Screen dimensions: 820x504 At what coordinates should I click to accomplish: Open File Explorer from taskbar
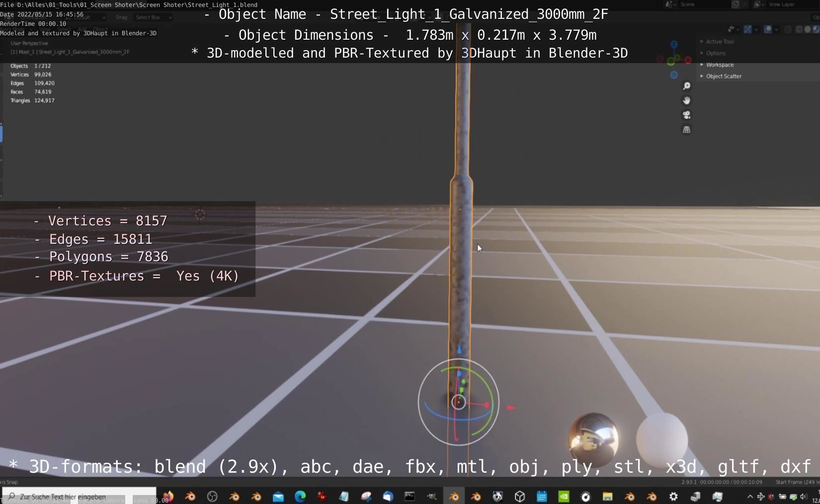607,497
